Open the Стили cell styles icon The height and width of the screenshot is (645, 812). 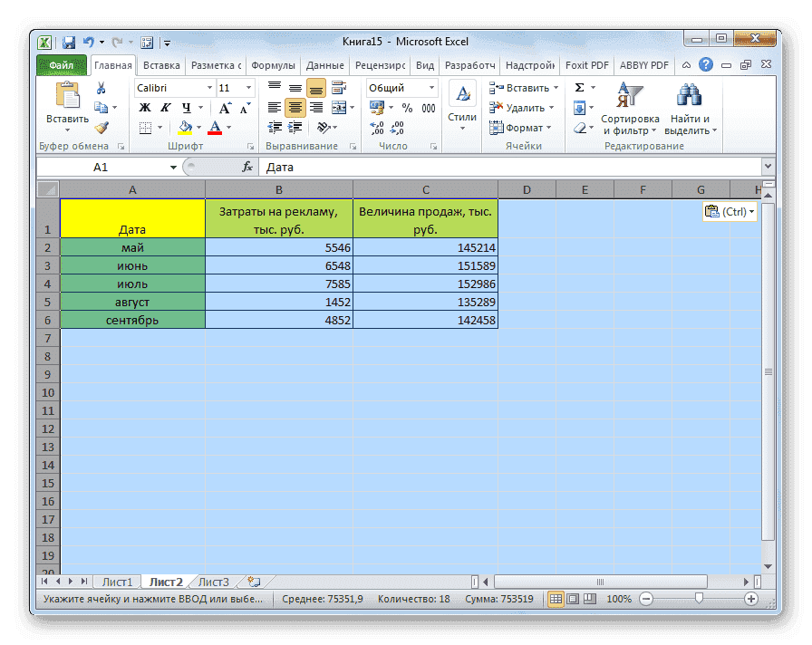pos(462,93)
